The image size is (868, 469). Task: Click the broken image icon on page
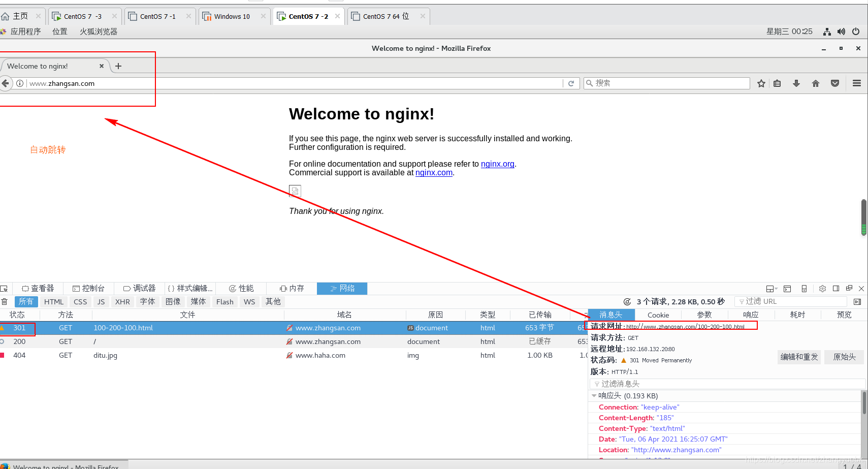[295, 191]
